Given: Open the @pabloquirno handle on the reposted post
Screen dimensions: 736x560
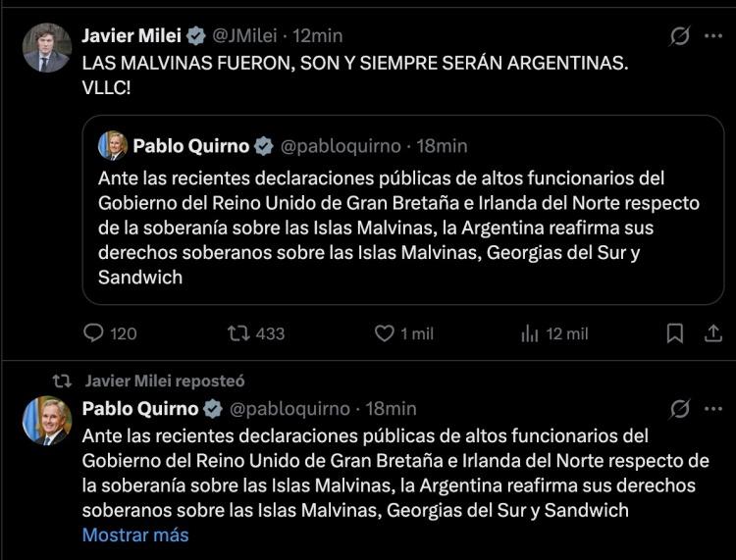Looking at the screenshot, I should tap(289, 408).
